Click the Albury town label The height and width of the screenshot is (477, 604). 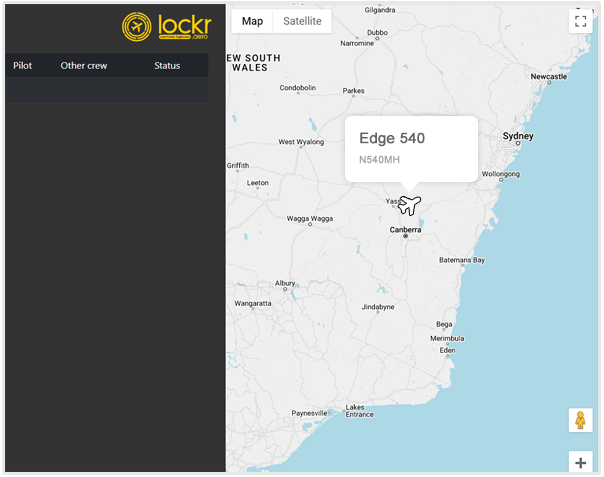point(285,283)
